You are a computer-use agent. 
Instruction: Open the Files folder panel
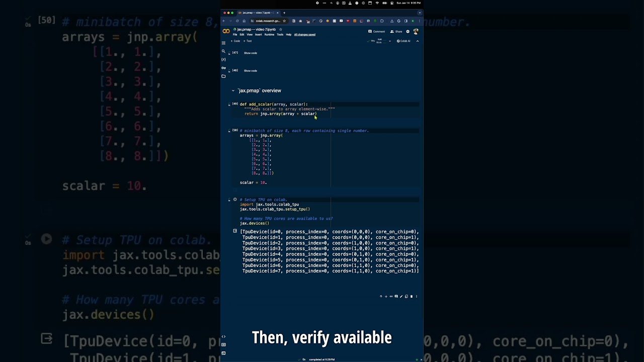tap(223, 76)
